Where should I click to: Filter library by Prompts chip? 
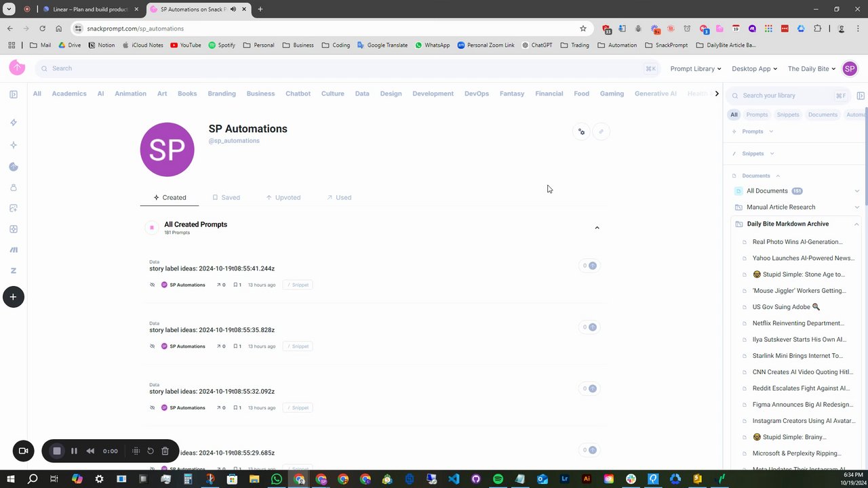tap(757, 115)
